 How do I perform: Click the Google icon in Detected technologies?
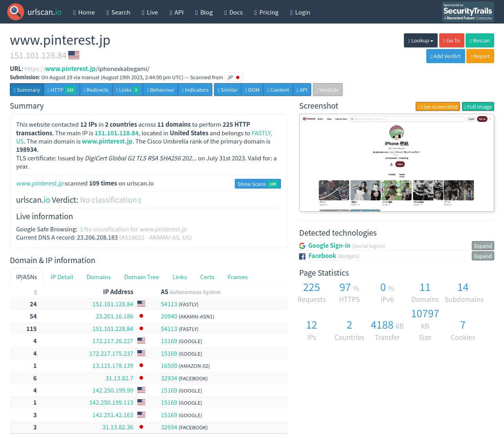[302, 246]
